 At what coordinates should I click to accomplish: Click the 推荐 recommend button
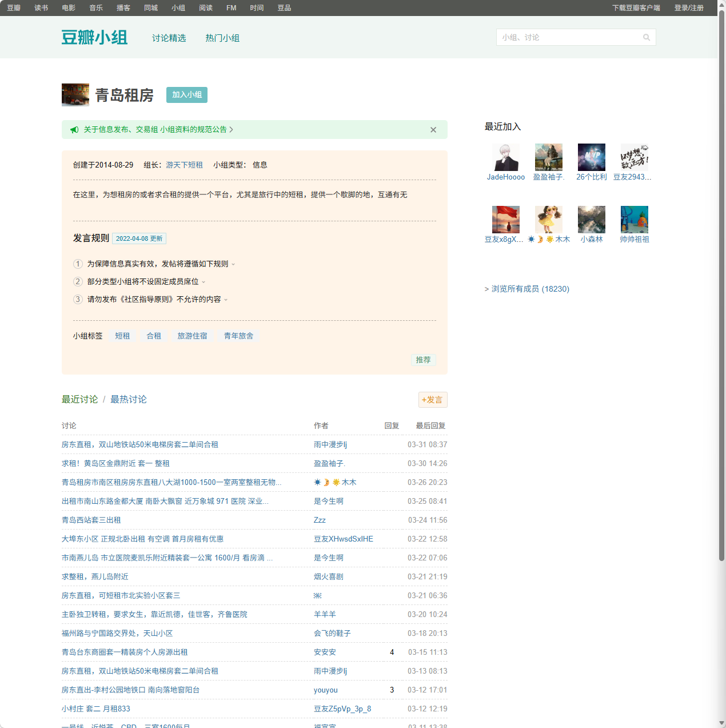(x=423, y=360)
